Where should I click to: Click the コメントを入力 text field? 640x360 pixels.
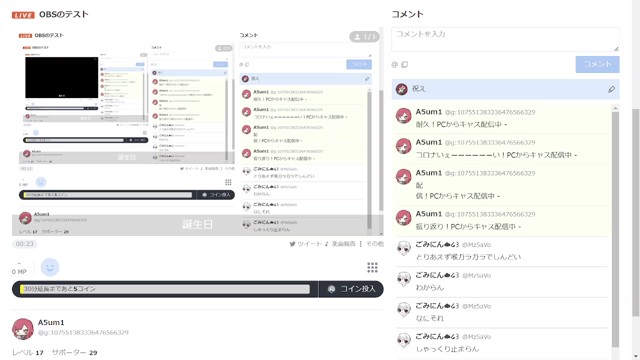coord(505,40)
